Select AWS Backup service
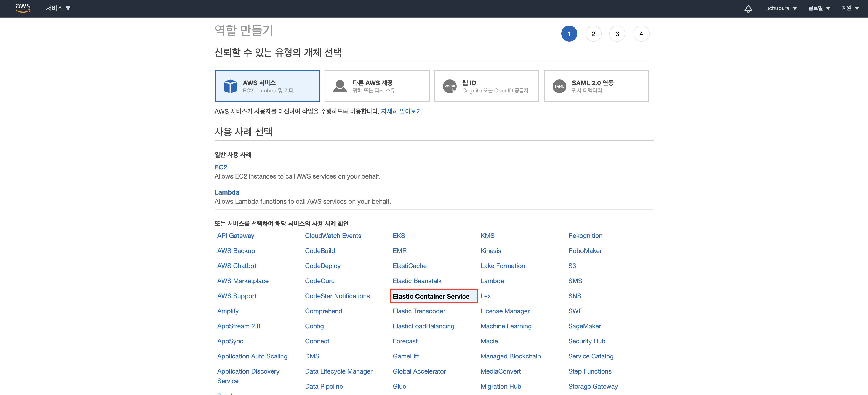 tap(236, 251)
